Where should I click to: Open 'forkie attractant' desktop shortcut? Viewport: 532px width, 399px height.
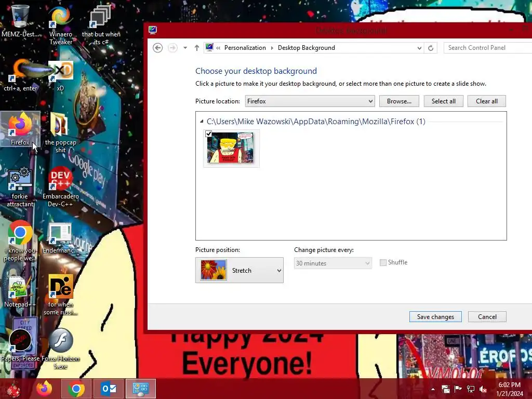click(x=20, y=187)
